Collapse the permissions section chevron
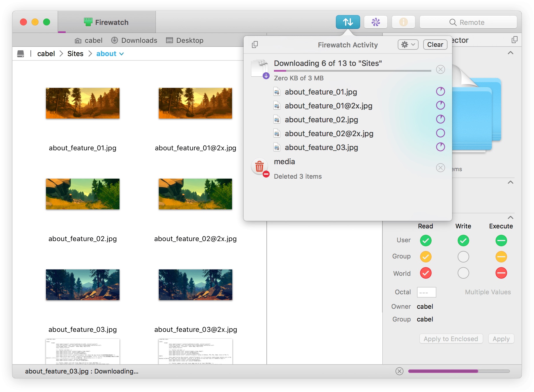 pos(511,217)
